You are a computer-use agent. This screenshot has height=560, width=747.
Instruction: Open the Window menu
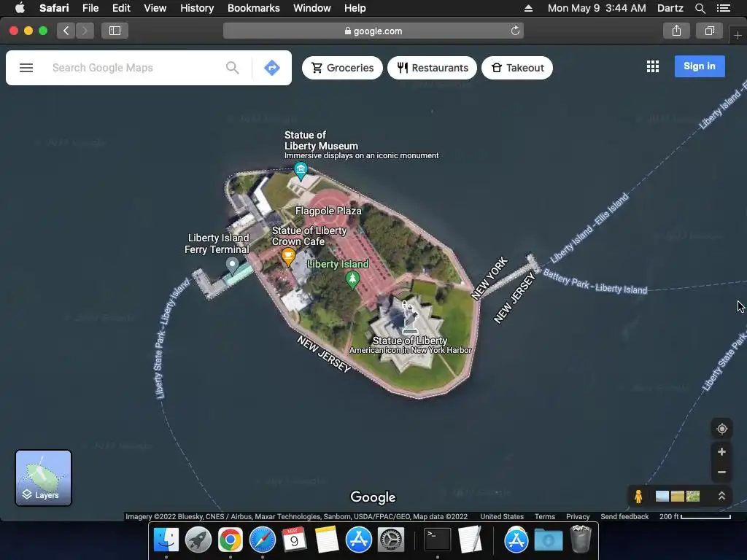point(311,8)
